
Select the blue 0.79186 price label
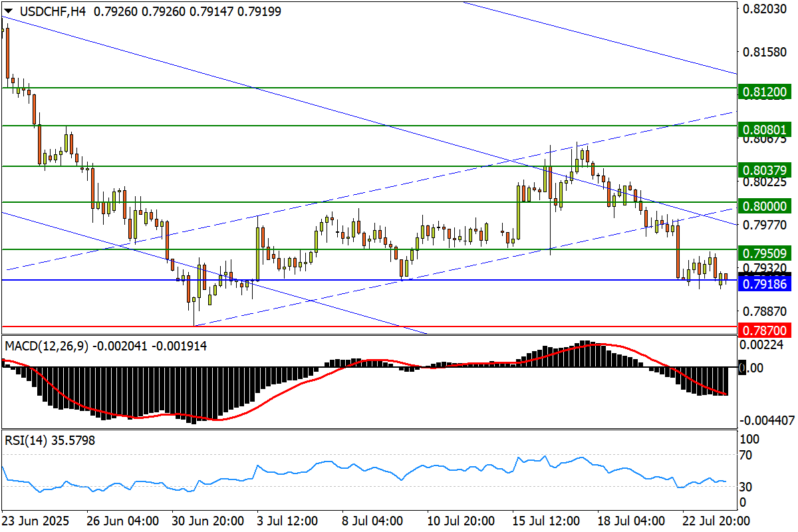coord(765,284)
